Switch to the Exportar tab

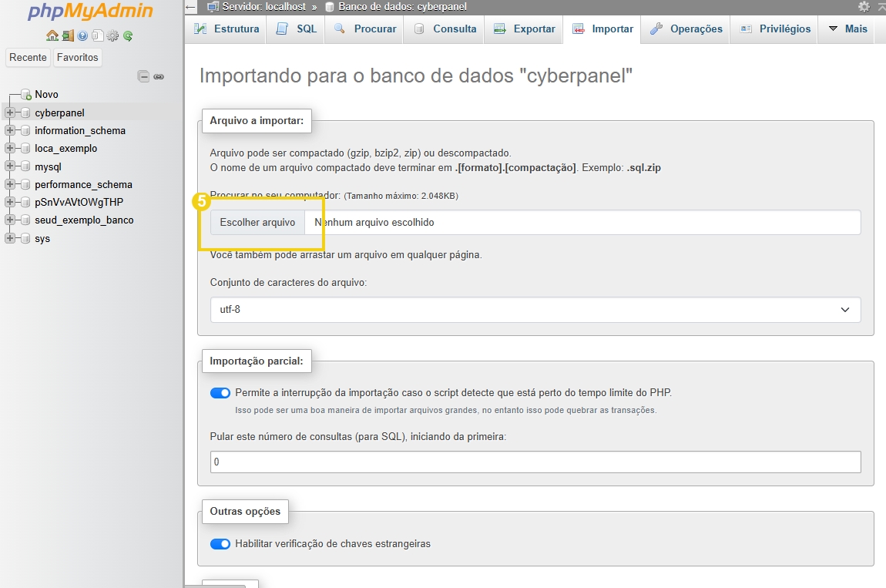click(x=523, y=29)
